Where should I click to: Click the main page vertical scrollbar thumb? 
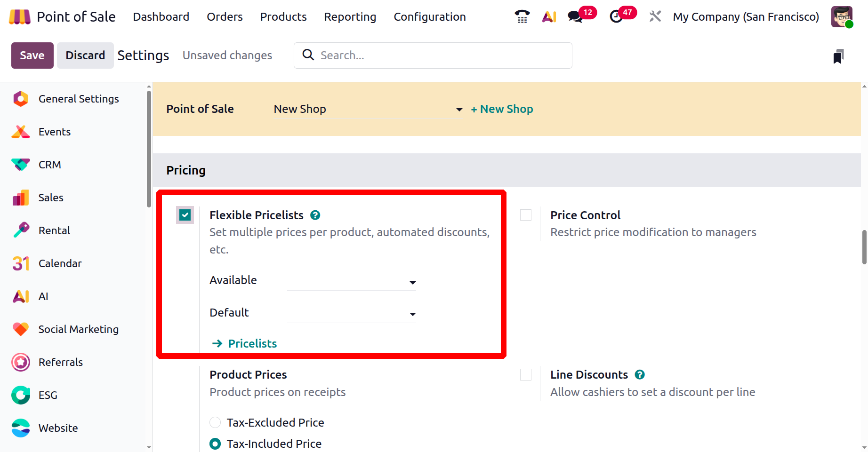(864, 247)
